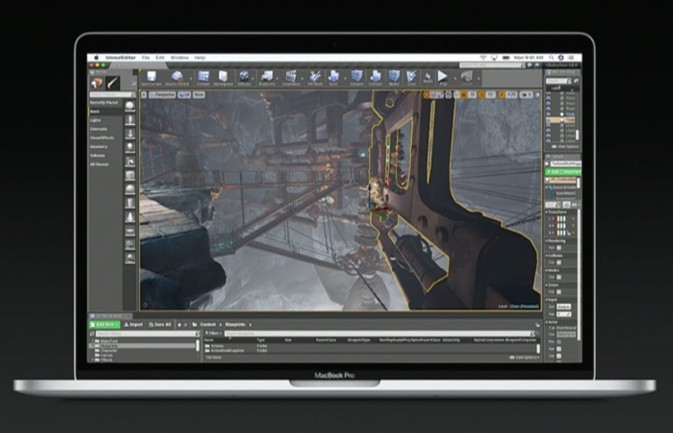Toggle the Rendering section checkbox in Details

click(559, 248)
